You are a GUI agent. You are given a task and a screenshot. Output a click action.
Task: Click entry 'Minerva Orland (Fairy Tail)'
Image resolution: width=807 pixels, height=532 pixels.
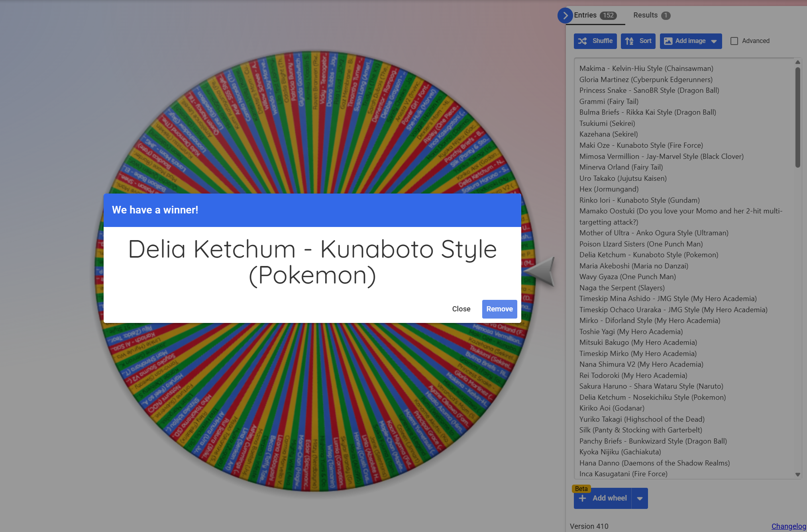point(621,167)
